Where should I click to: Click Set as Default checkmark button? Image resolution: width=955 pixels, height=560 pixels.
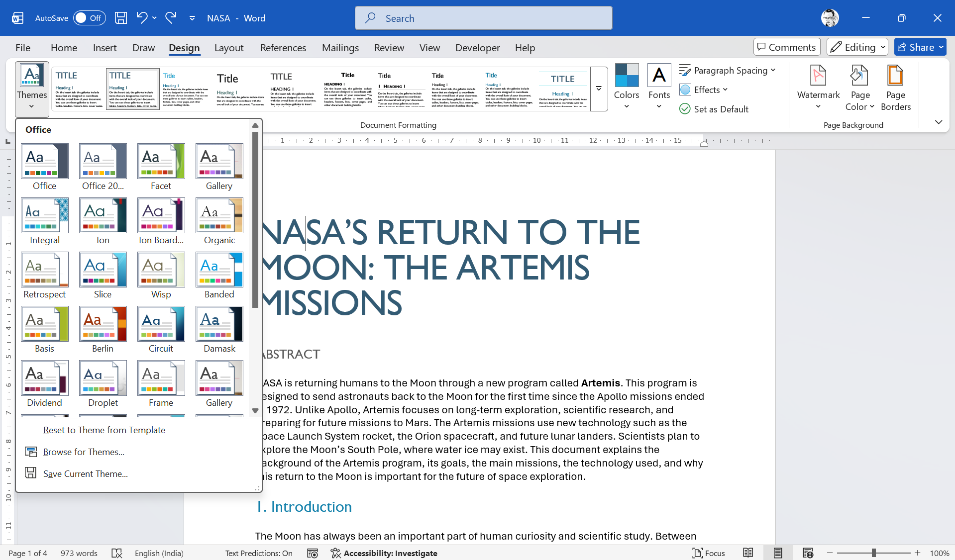[x=714, y=109]
